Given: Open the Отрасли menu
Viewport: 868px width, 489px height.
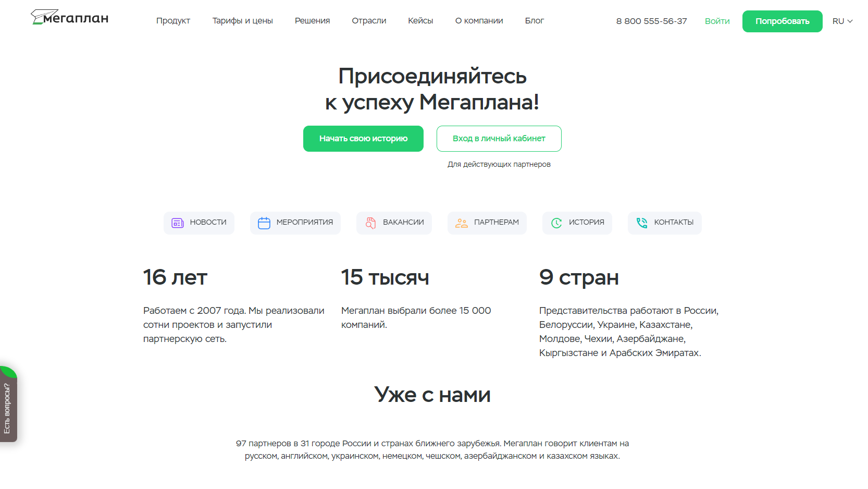Looking at the screenshot, I should point(369,21).
